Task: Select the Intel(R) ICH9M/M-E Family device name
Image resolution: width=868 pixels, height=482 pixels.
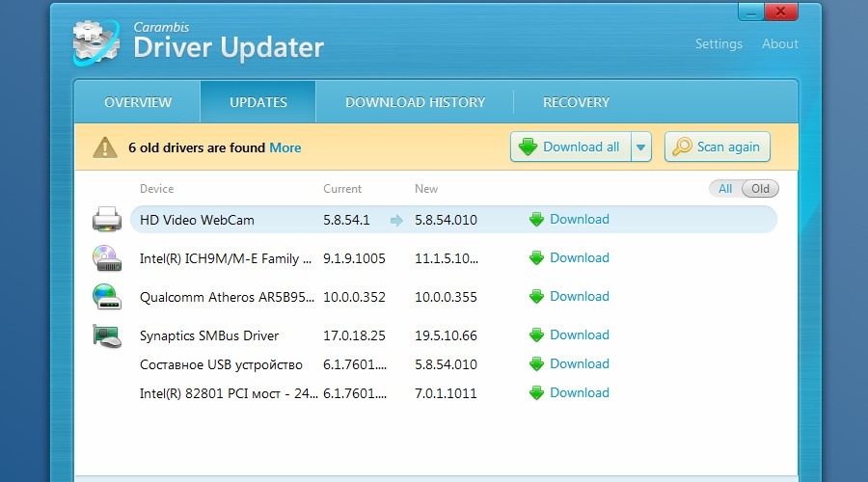Action: pos(226,258)
